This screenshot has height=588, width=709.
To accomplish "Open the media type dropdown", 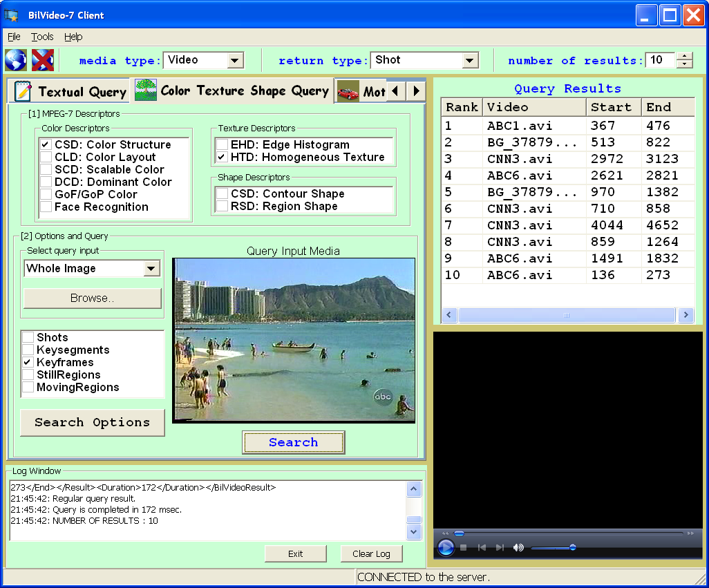I will 235,61.
